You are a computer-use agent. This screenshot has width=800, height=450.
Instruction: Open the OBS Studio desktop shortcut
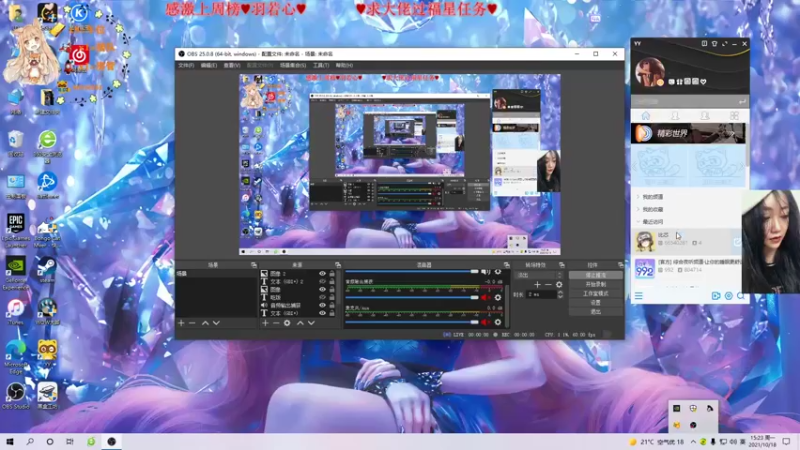(16, 396)
